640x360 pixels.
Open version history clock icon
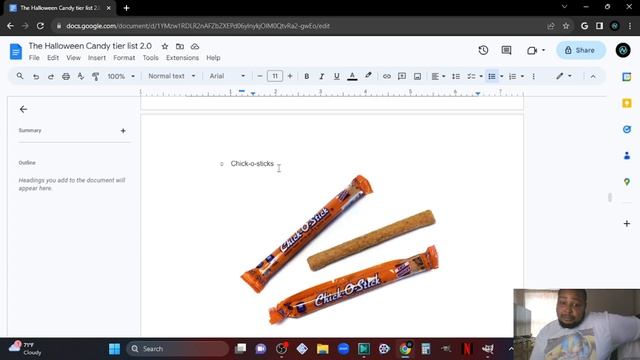[483, 50]
